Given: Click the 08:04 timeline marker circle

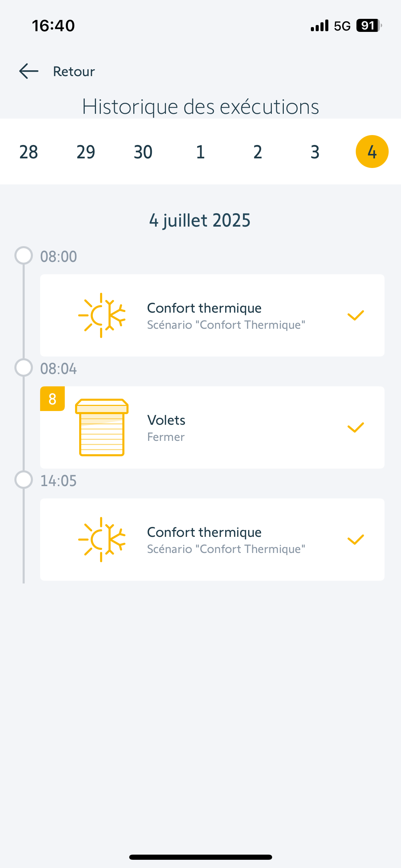Looking at the screenshot, I should coord(24,367).
